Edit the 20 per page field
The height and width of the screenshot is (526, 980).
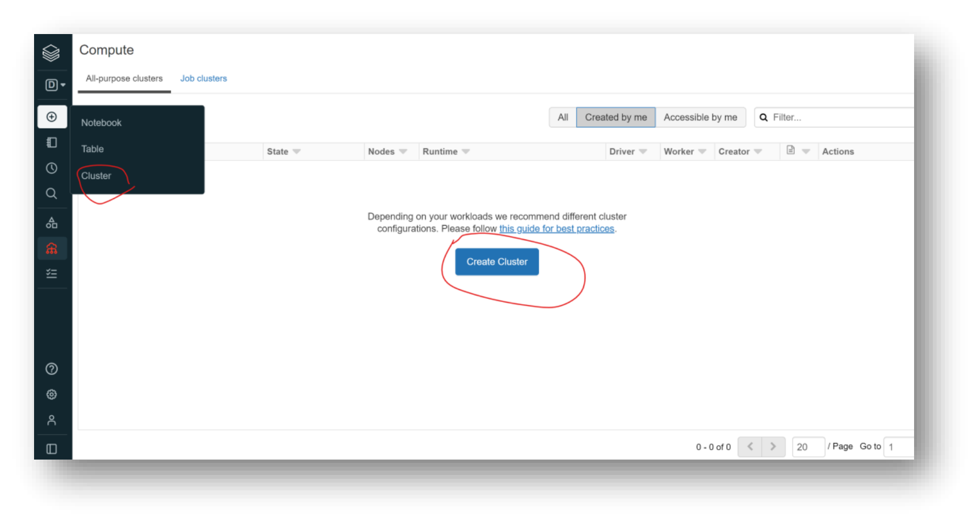tap(808, 447)
